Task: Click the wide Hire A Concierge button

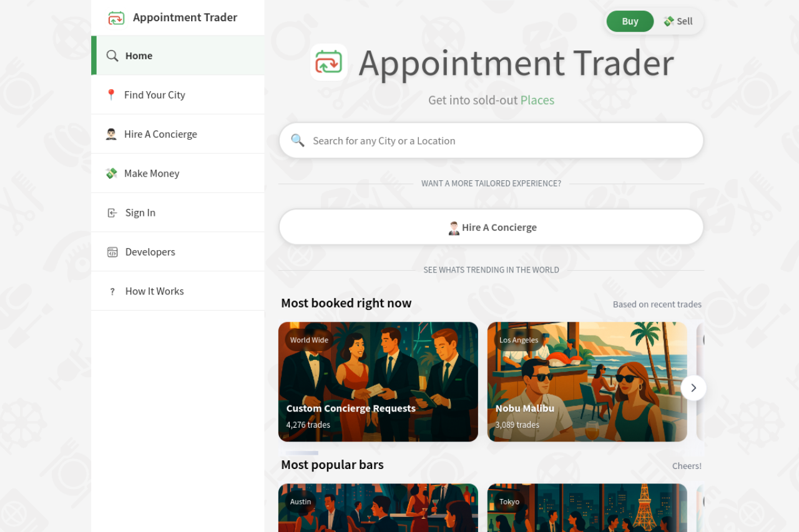Action: 491,227
